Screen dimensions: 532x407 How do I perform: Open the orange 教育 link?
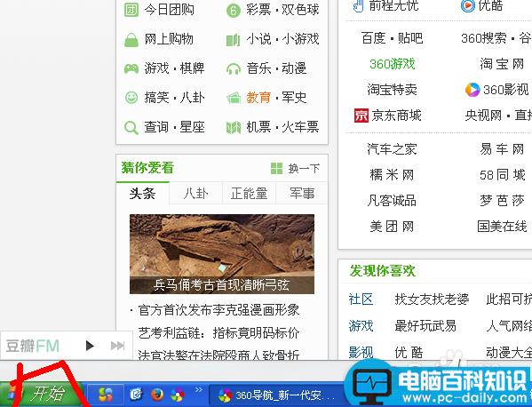click(258, 98)
